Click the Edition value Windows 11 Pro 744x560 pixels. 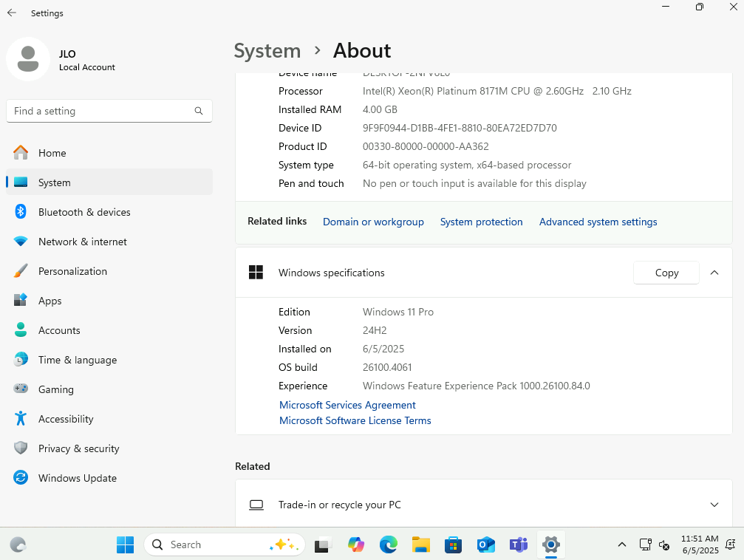tap(398, 312)
